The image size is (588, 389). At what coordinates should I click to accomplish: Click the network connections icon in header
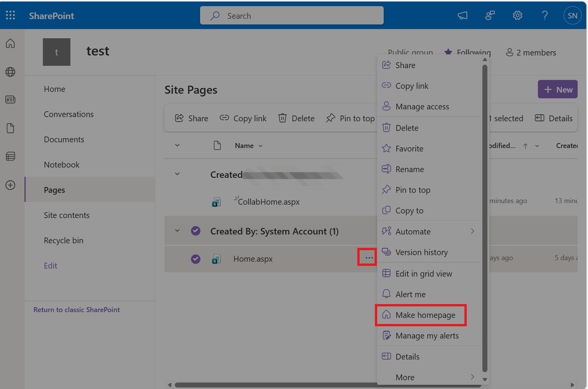(490, 15)
